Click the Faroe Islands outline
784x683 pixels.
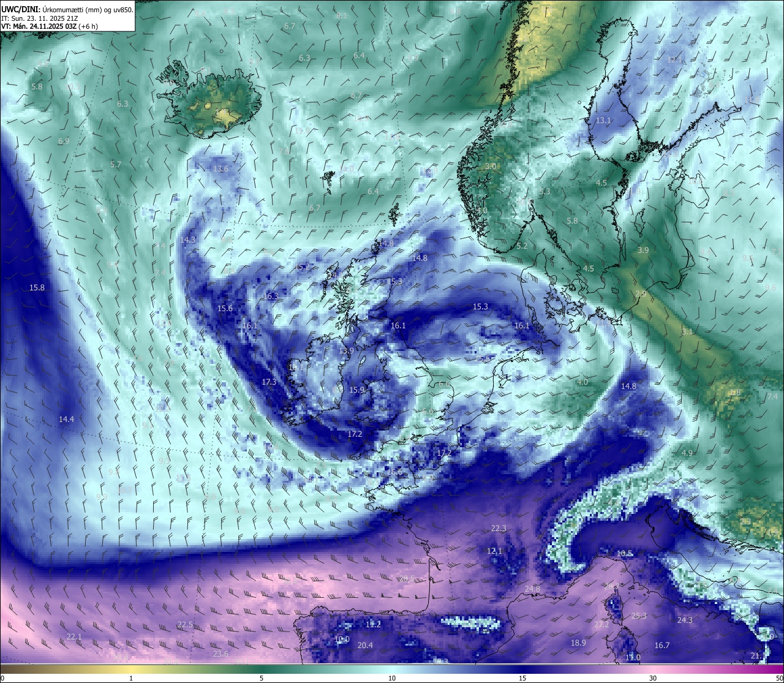click(x=329, y=182)
